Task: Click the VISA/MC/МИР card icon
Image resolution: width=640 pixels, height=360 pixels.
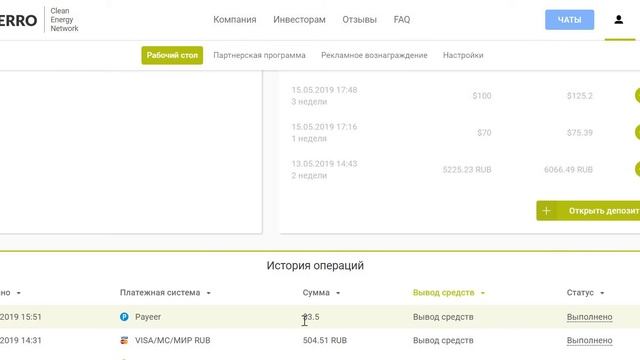Action: point(124,340)
